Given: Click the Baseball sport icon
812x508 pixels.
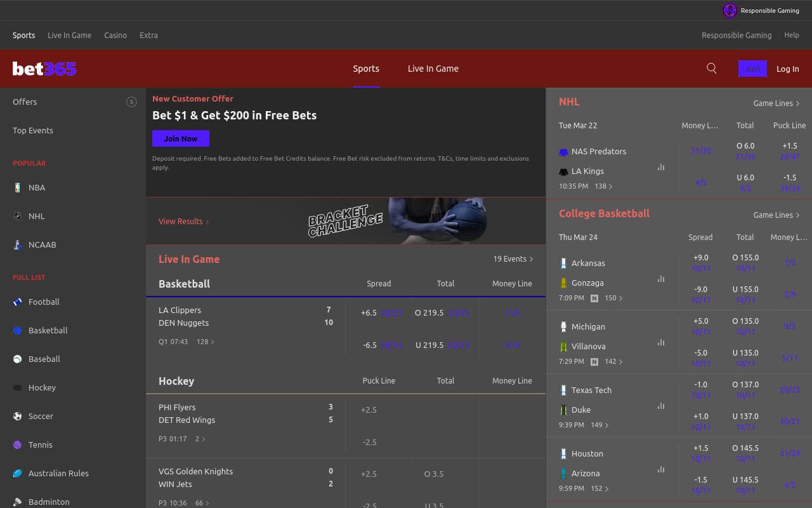Looking at the screenshot, I should (18, 359).
